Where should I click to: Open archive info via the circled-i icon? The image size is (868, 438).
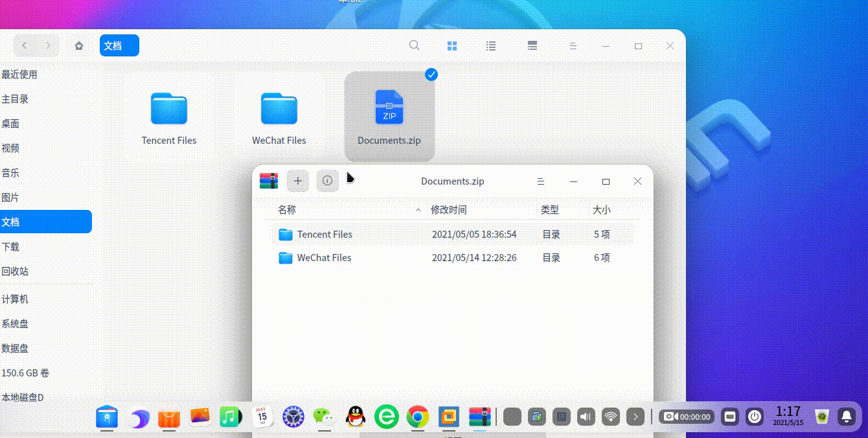[x=328, y=181]
